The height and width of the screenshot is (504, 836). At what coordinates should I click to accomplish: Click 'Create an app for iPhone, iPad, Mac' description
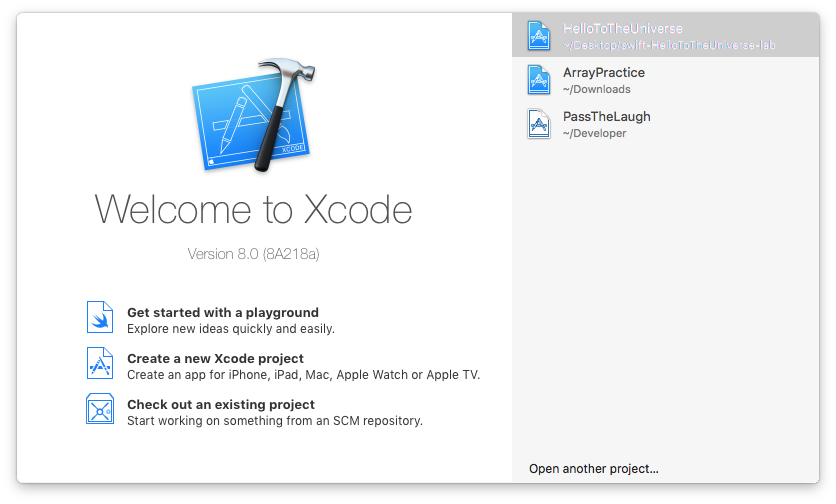coord(303,374)
